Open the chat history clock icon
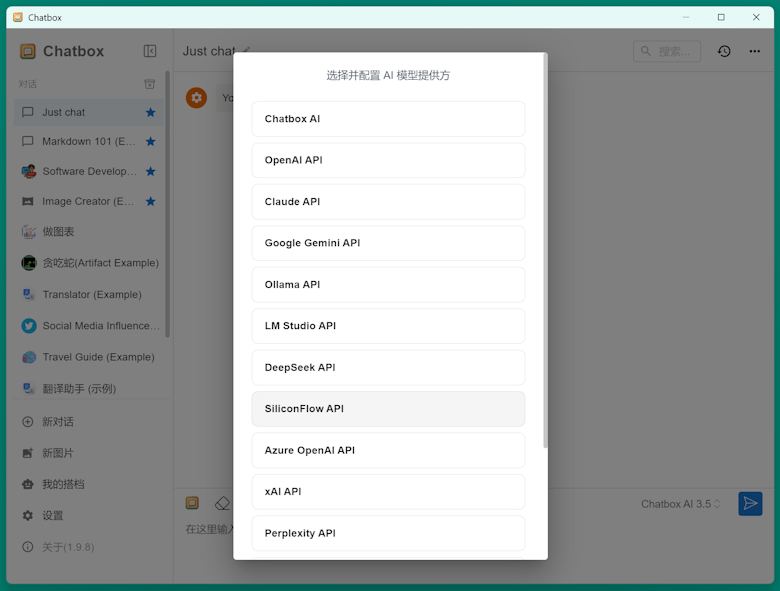This screenshot has height=591, width=780. 723,51
